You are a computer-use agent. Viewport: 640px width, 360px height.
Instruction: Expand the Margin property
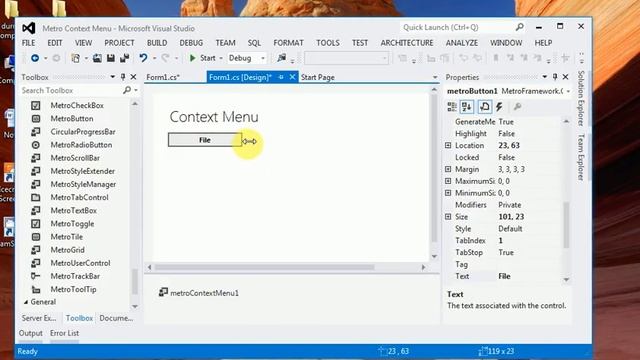pos(448,169)
